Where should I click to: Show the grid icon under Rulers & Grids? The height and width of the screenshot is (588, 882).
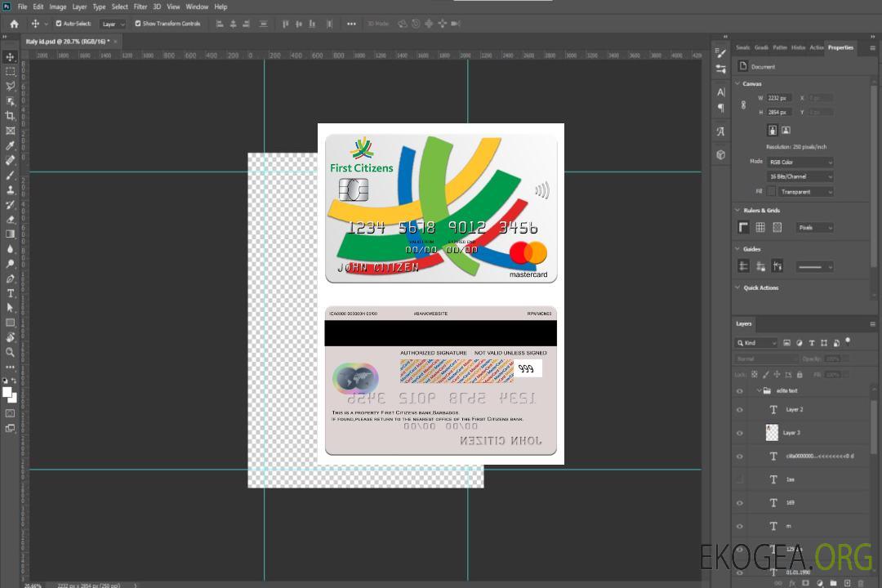point(760,227)
